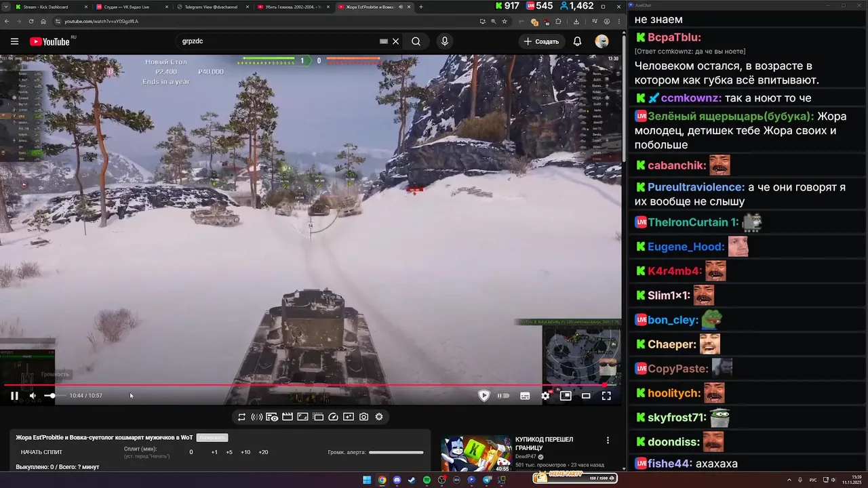Open the КУПИКОД ПЕРЕШЕЛ ГРАНИЦУ title link

tap(545, 443)
